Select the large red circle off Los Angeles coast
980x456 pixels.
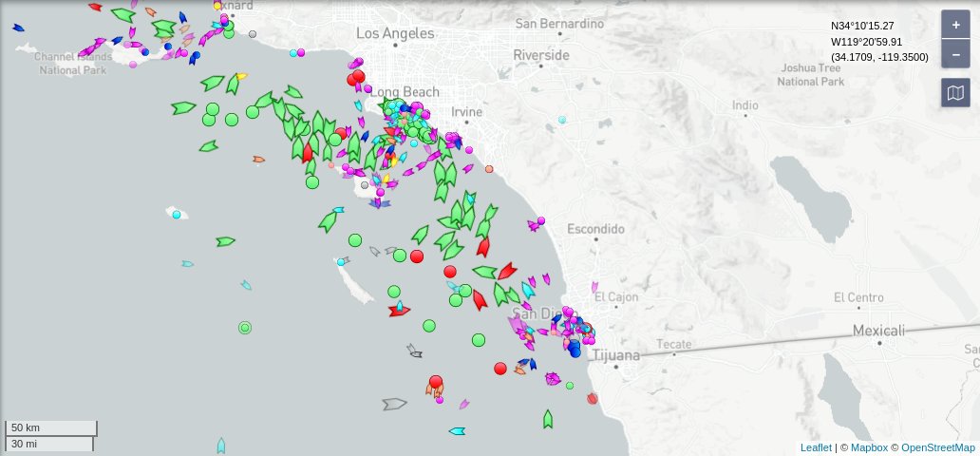(358, 76)
